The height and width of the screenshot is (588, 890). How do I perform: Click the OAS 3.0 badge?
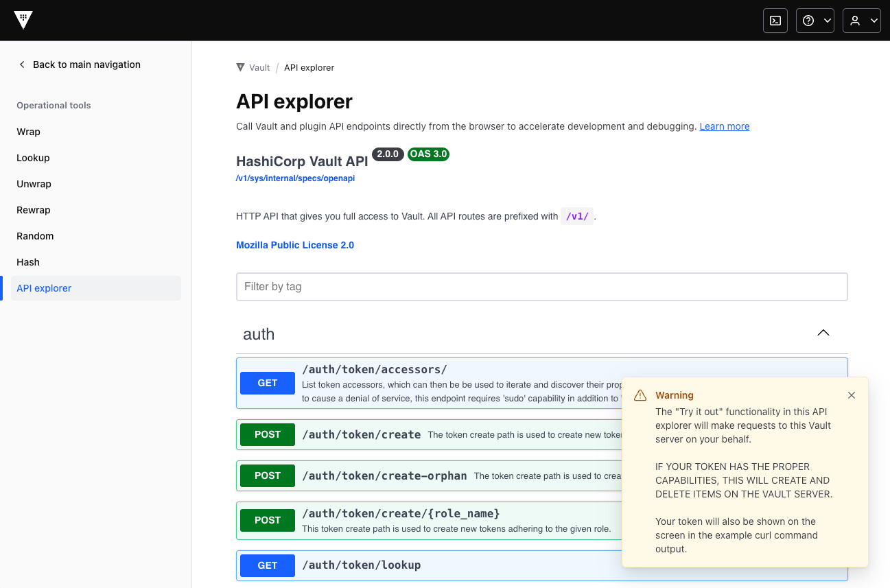(x=428, y=154)
